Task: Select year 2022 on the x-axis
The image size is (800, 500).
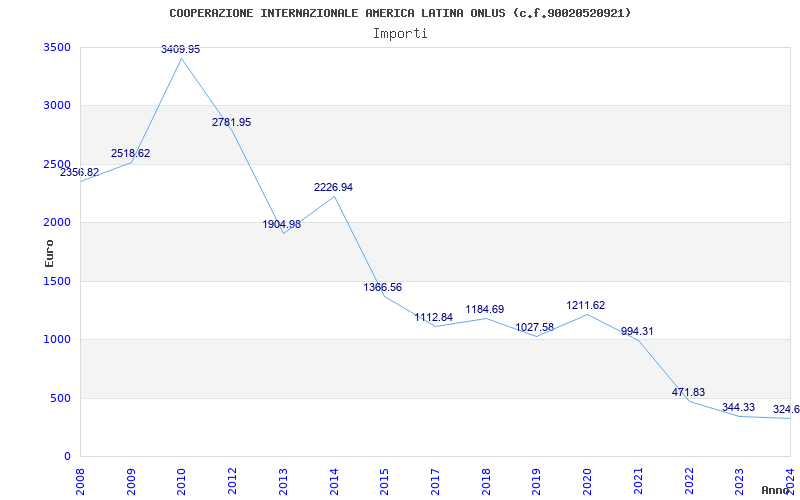Action: click(x=688, y=481)
